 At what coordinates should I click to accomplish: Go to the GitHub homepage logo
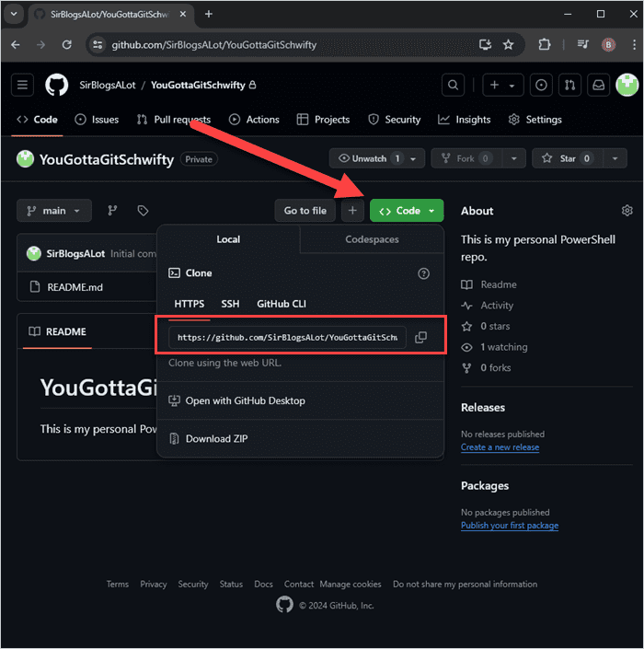click(x=57, y=85)
